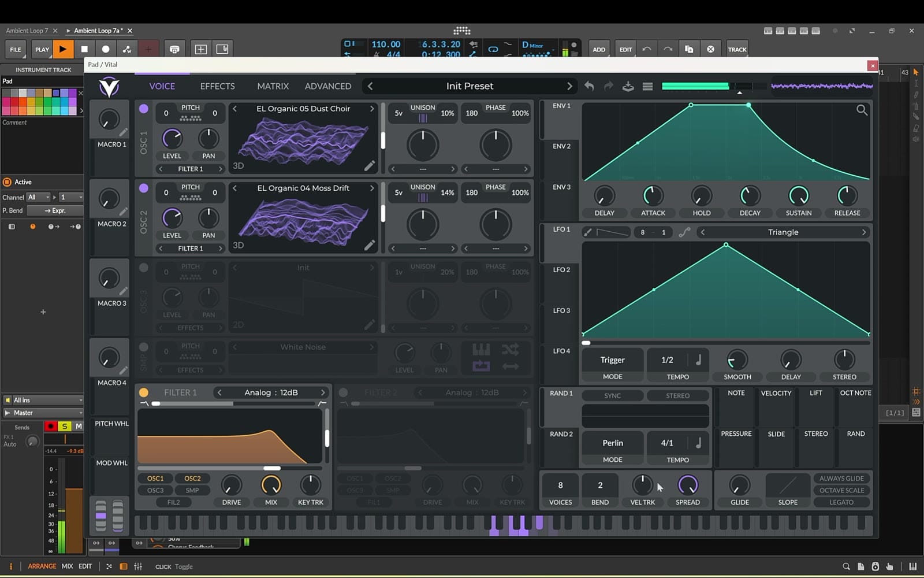Select the next LFO shape after Triangle
This screenshot has height=578, width=924.
(864, 232)
